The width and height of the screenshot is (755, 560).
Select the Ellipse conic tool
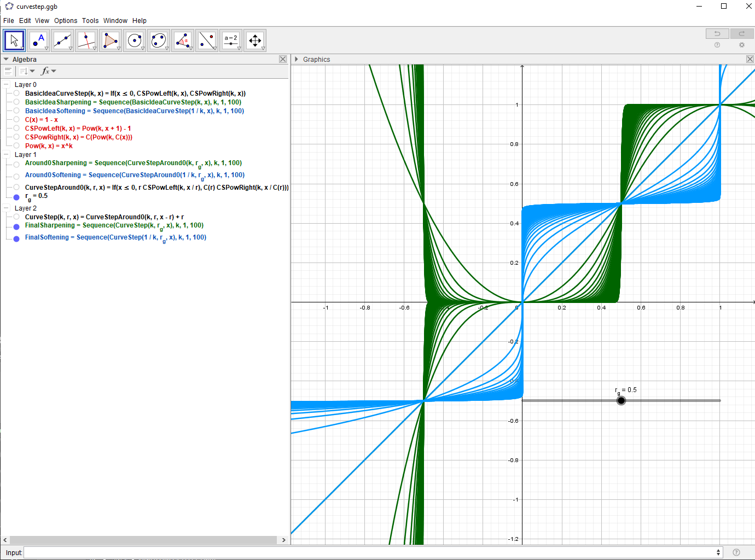click(159, 40)
